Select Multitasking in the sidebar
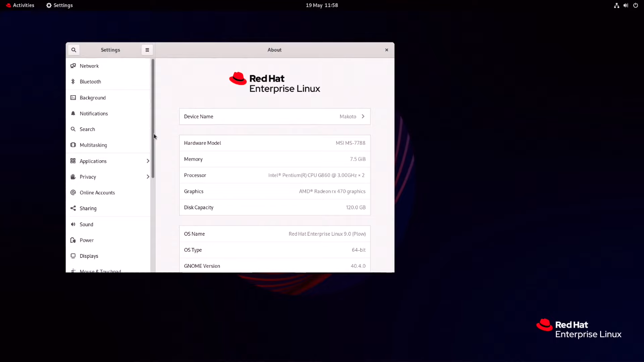Screen dimensions: 644x362 coord(108,145)
